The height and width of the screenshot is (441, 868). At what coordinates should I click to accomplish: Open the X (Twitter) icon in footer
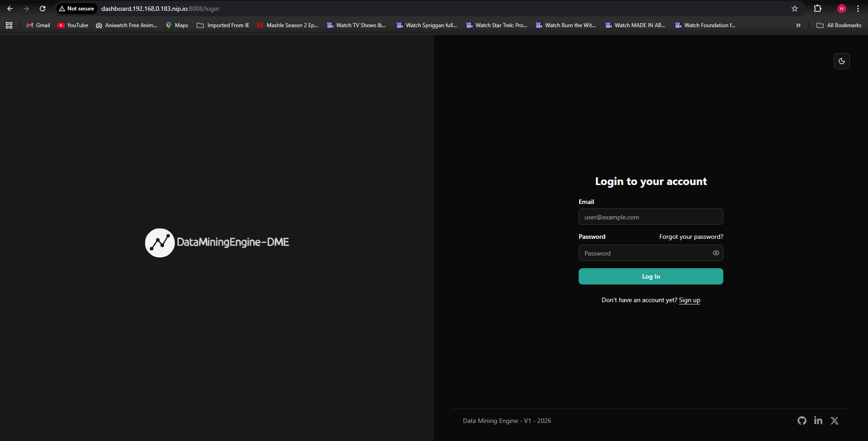click(x=834, y=421)
